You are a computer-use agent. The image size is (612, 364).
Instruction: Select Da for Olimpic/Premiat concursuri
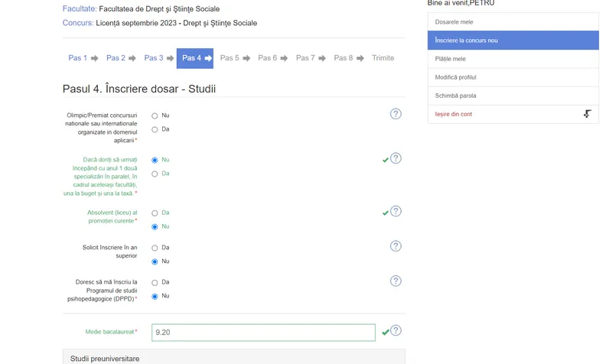click(155, 130)
